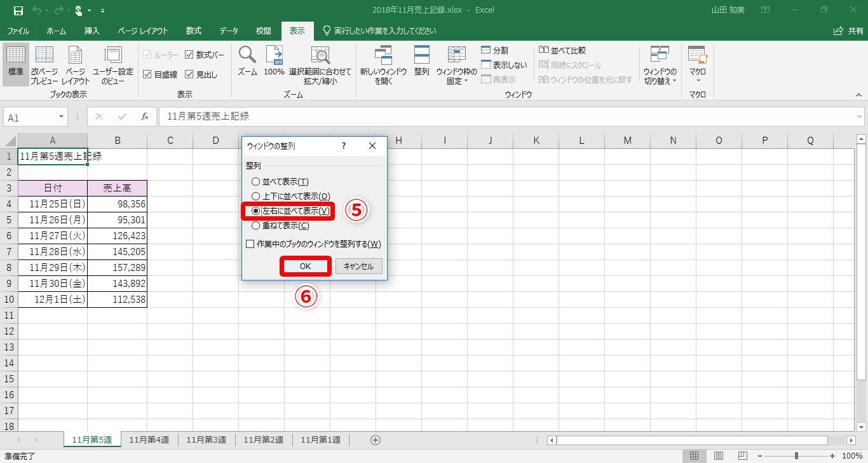Open Ribbon display options in title bar

click(765, 10)
